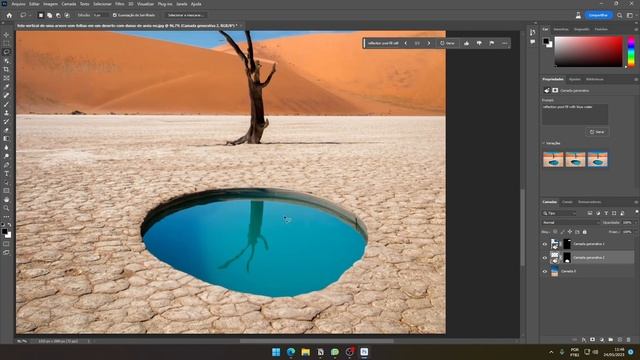The image size is (640, 360).
Task: Toggle the Suavização de Serrilhado checkbox
Action: (115, 15)
